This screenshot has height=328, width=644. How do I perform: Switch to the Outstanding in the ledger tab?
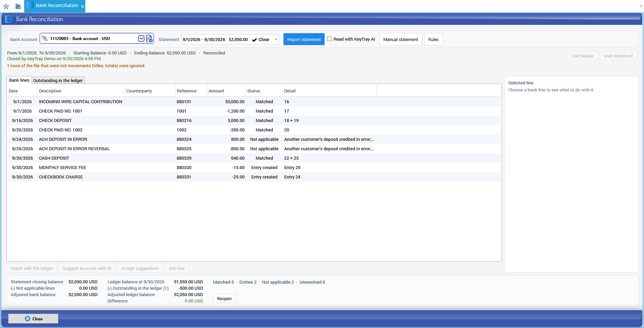tap(58, 80)
